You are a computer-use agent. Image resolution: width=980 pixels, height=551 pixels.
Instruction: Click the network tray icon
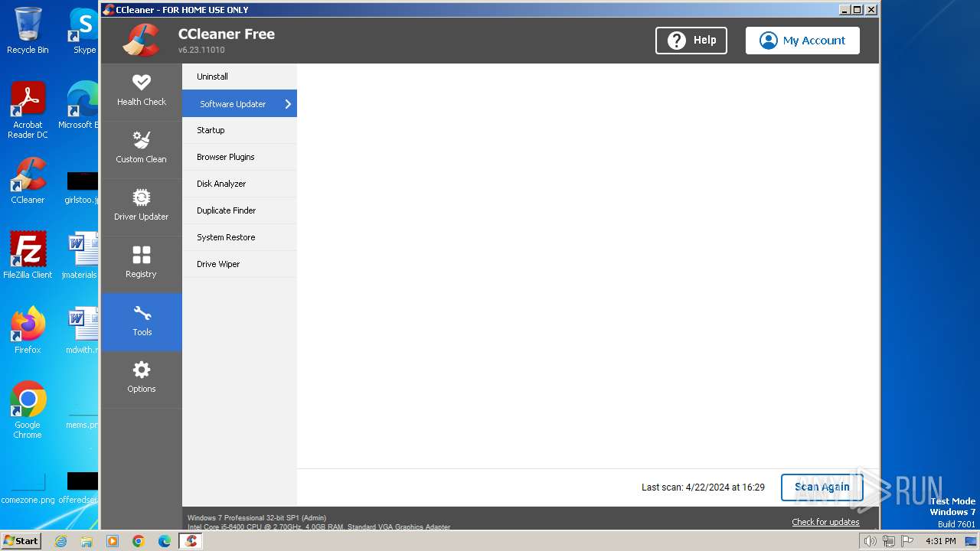889,541
